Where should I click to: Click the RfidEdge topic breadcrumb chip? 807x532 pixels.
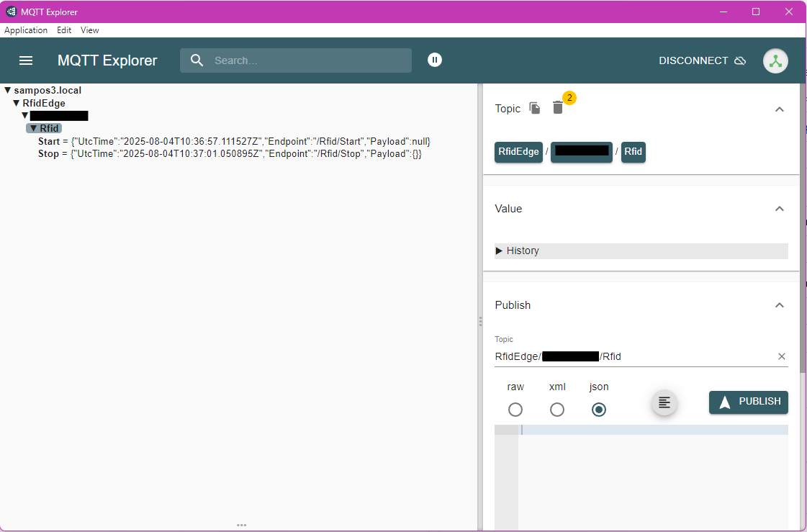518,152
